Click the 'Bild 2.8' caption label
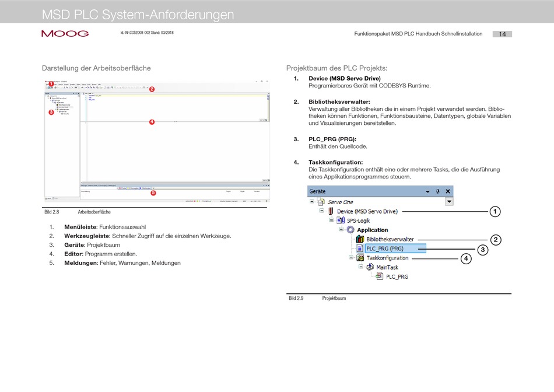Screen dimensions: 554x392 51,212
